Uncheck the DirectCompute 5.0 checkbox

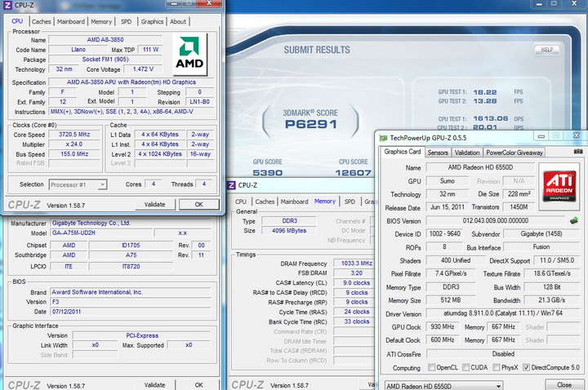click(525, 368)
